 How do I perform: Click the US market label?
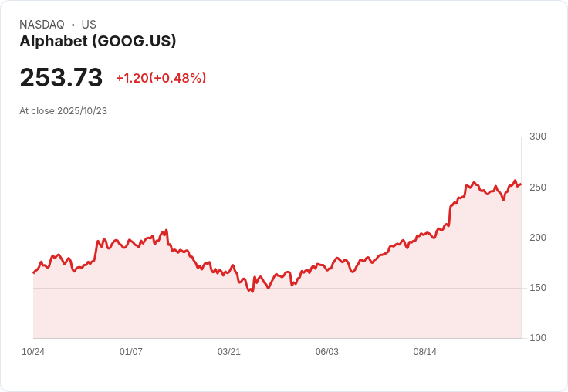(89, 25)
